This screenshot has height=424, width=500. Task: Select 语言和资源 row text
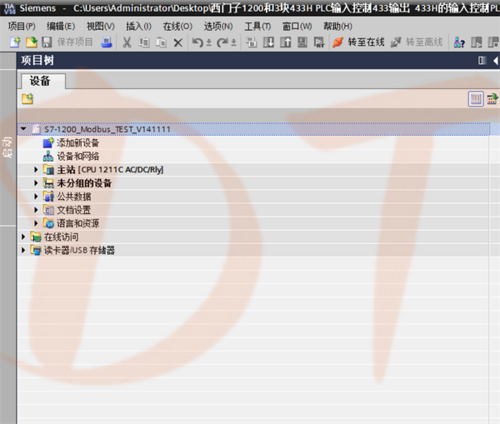click(x=78, y=223)
